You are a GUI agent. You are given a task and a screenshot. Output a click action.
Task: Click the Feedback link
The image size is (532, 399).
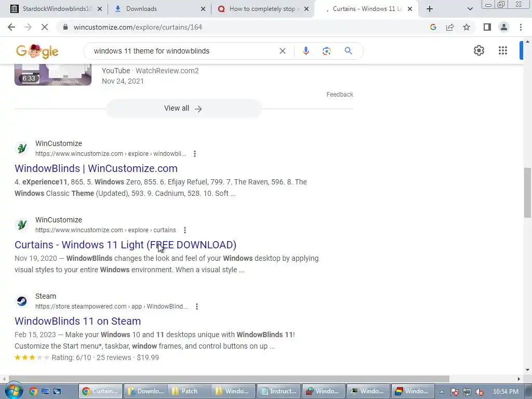click(x=340, y=95)
